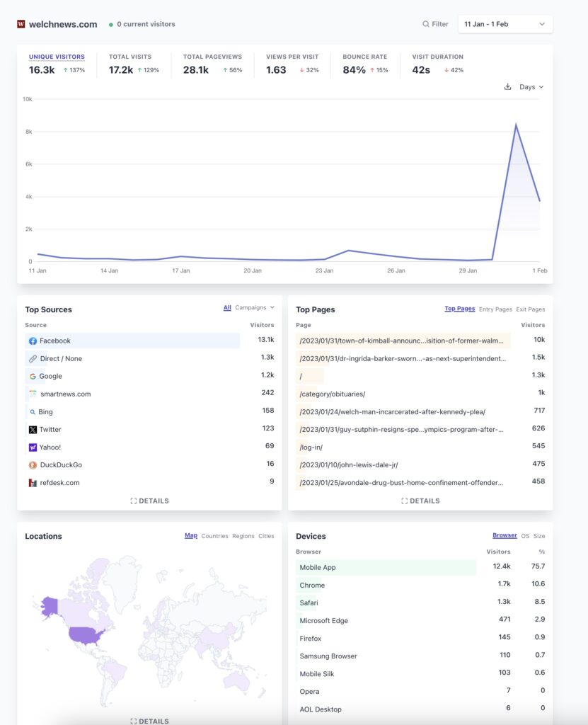Viewport: 588px width, 725px height.
Task: Expand the Days interval dropdown
Action: point(531,87)
